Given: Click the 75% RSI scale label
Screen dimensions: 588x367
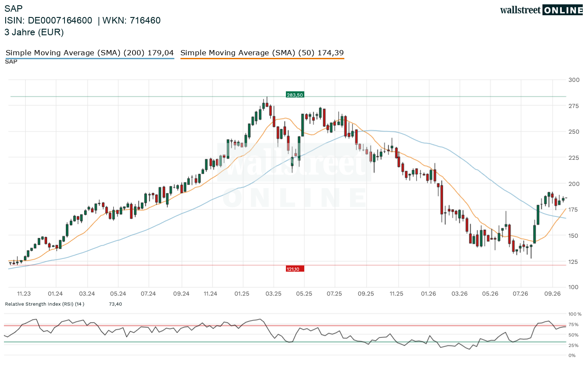Looking at the screenshot, I should click(574, 324).
